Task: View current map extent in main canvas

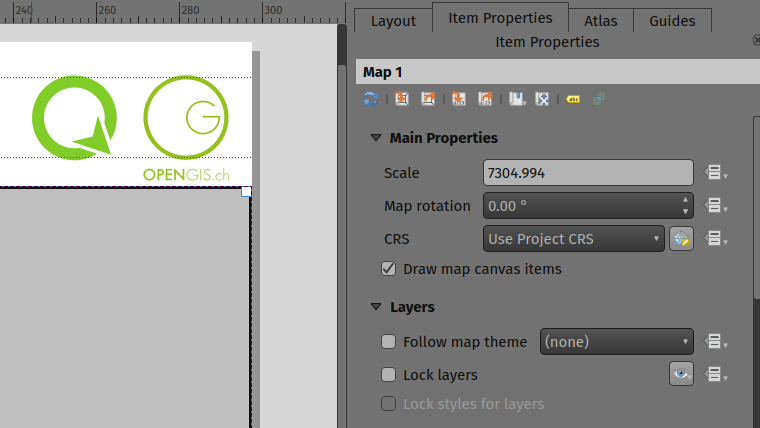Action: click(428, 99)
